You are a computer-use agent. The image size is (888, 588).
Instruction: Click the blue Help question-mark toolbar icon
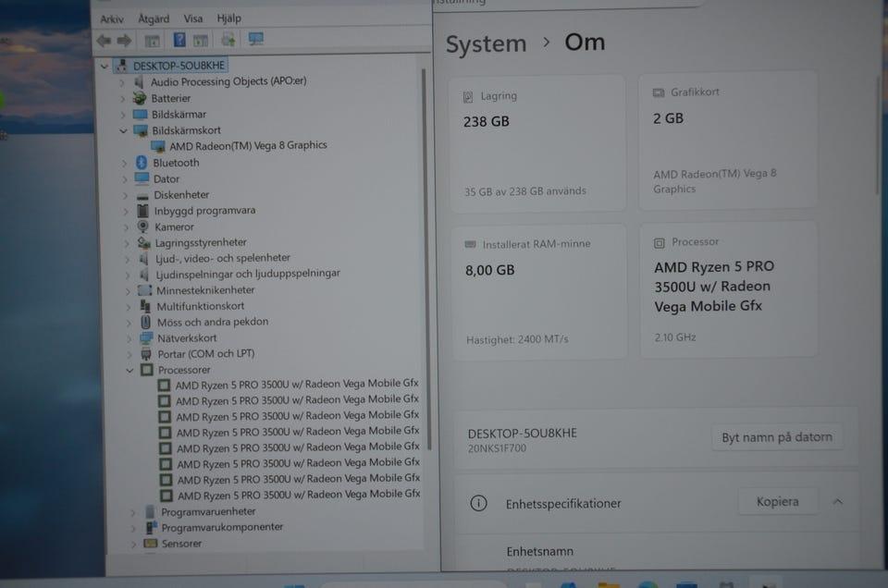(x=179, y=40)
